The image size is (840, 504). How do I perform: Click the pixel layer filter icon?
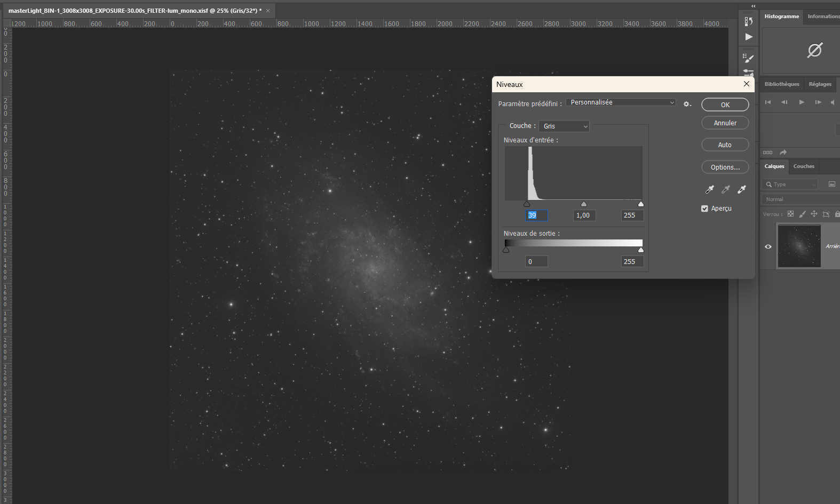[832, 184]
